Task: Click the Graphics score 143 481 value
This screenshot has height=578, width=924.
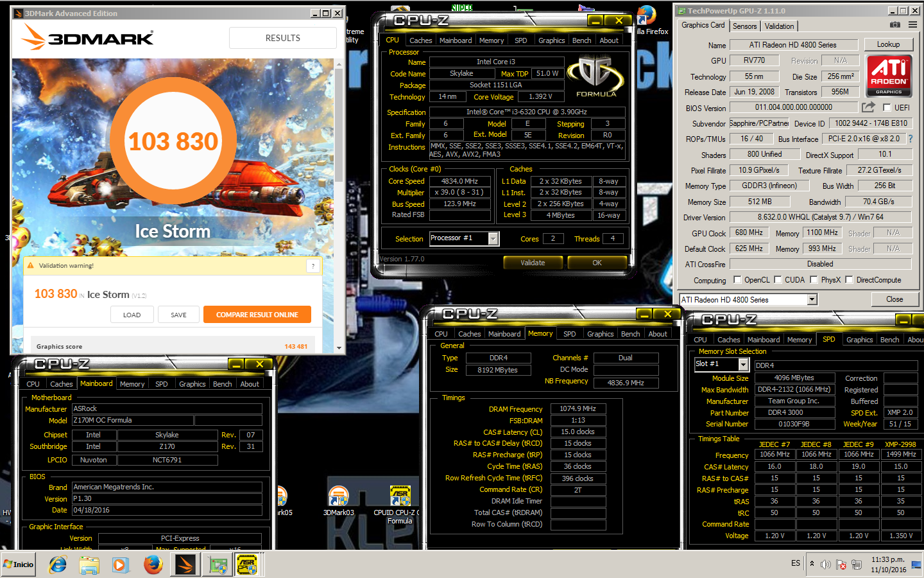Action: [x=296, y=347]
